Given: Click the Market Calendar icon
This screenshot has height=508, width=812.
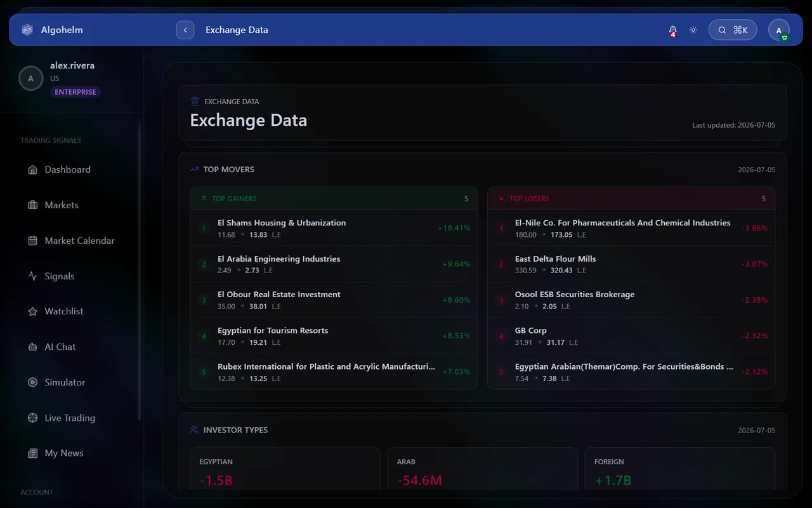Looking at the screenshot, I should point(33,241).
